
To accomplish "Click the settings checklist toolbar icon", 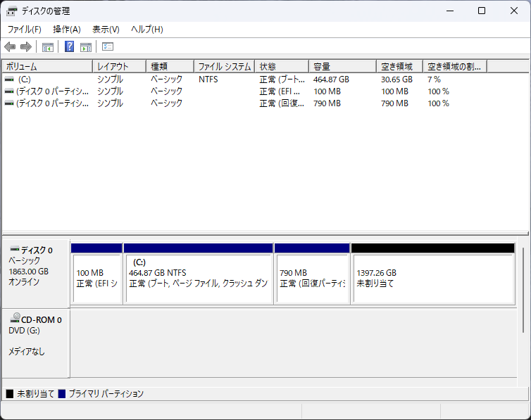I will 108,47.
